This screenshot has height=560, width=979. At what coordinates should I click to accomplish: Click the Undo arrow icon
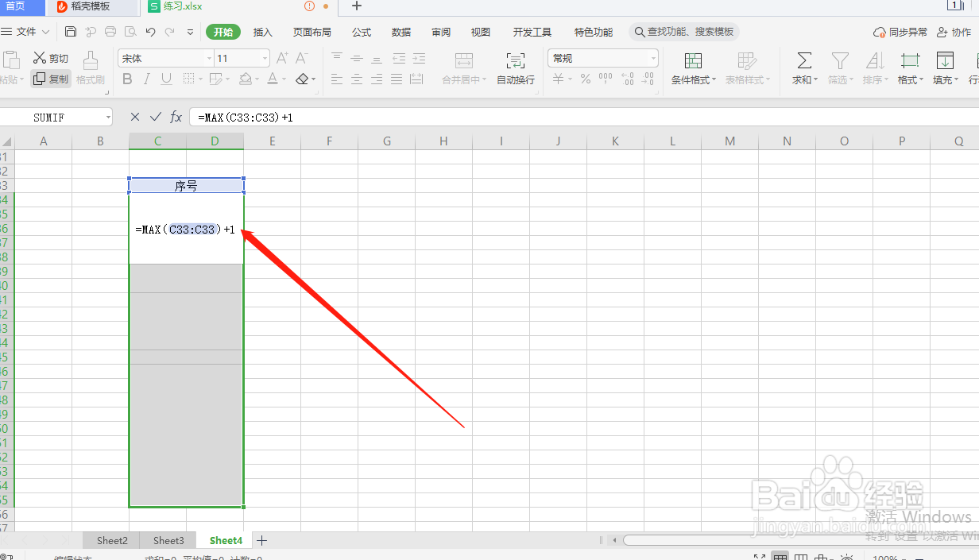150,32
